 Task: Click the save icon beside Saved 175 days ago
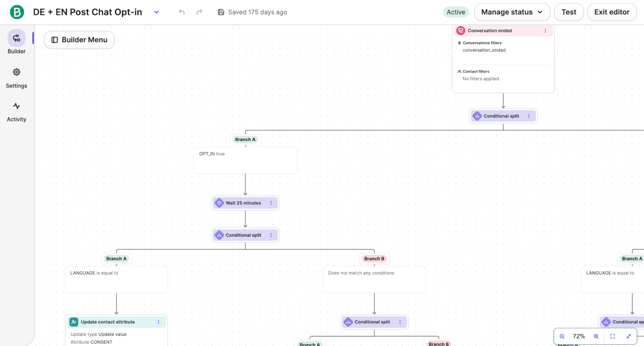(x=221, y=12)
